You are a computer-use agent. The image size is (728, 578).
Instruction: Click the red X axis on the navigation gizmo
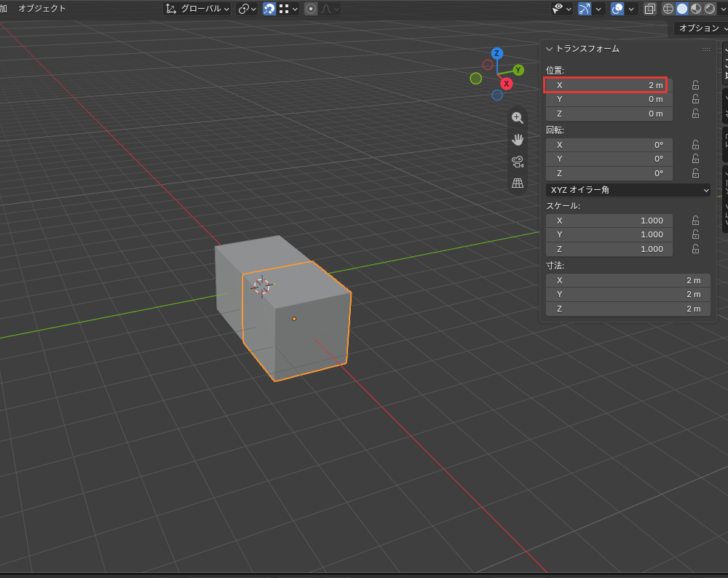coord(506,84)
